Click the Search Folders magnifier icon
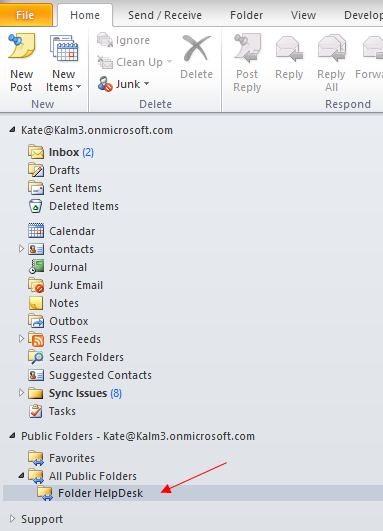 click(x=36, y=357)
